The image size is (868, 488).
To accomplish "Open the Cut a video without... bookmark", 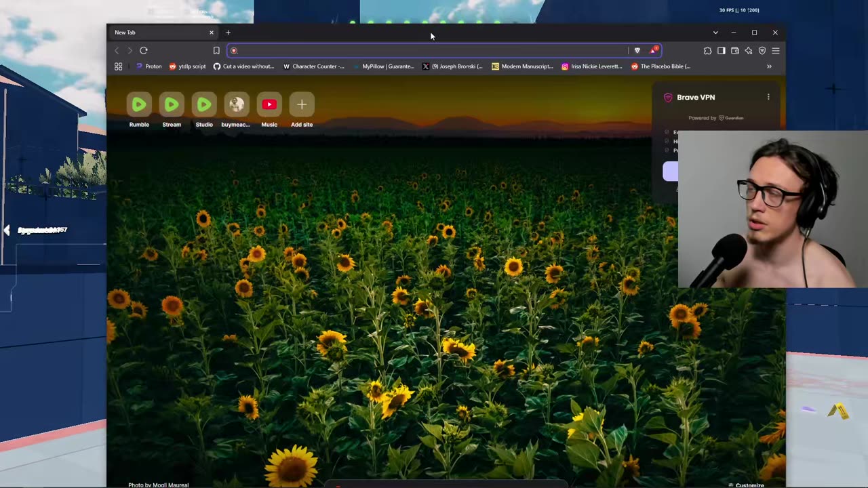I will (x=243, y=66).
